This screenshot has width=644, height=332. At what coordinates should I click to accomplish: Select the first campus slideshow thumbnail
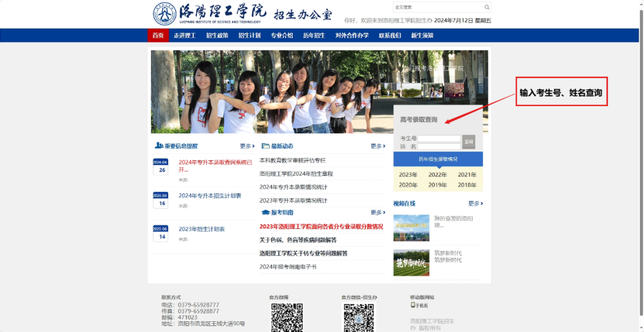coord(390,90)
